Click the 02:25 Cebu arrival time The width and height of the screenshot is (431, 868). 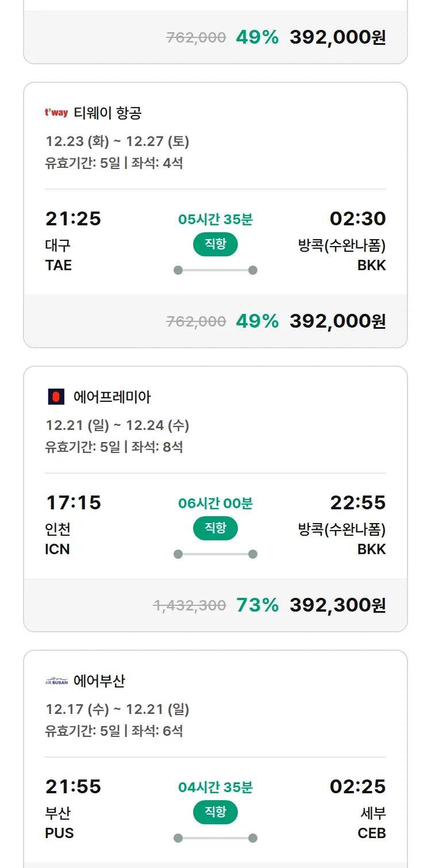[357, 786]
